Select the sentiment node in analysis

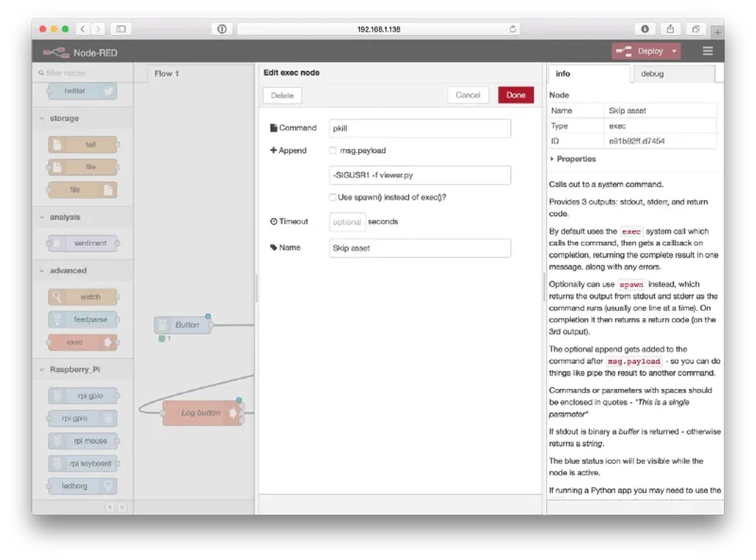point(83,243)
